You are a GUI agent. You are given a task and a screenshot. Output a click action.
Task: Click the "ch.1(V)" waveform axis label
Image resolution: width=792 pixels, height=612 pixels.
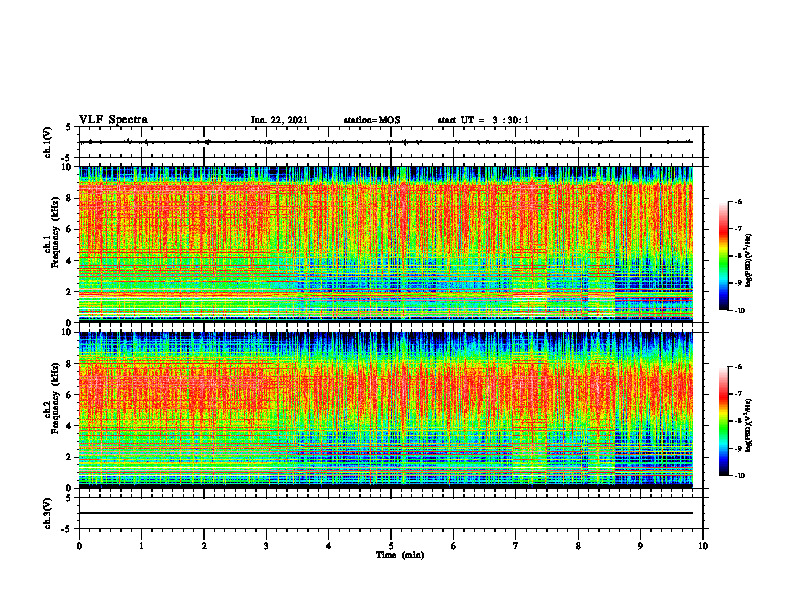coord(47,142)
